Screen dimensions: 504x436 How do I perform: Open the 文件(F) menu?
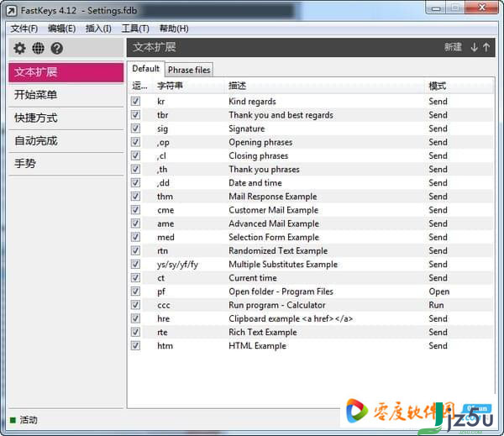pyautogui.click(x=24, y=29)
